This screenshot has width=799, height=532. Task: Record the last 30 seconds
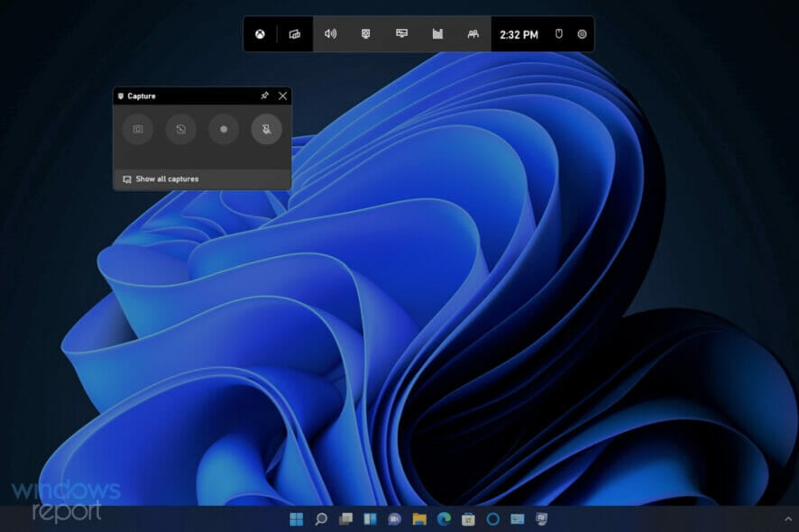pyautogui.click(x=180, y=129)
